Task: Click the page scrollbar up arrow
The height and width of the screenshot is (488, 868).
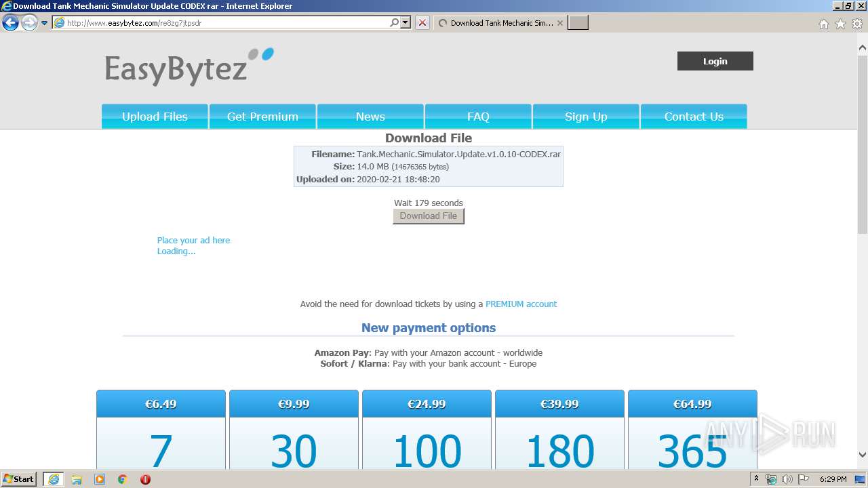Action: 863,48
